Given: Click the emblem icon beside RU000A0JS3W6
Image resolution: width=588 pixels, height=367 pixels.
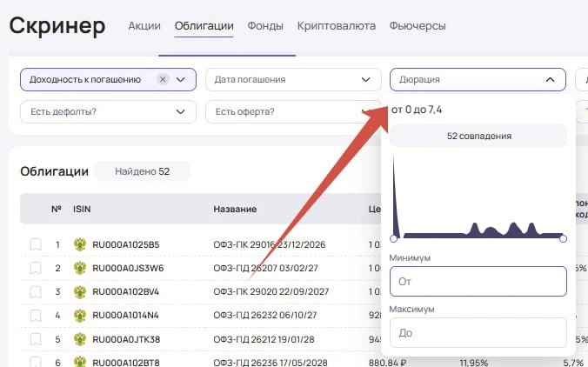Looking at the screenshot, I should point(80,268).
